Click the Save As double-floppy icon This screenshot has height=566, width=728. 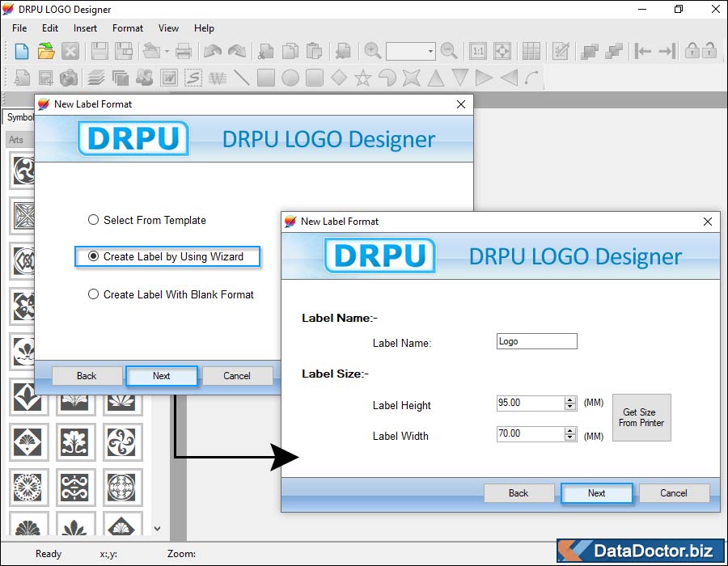124,51
